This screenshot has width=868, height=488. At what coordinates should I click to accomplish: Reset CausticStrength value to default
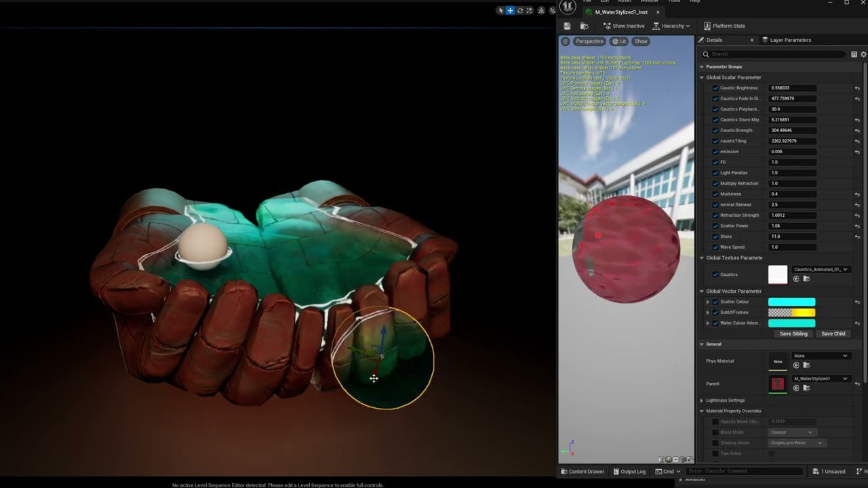pos(857,131)
